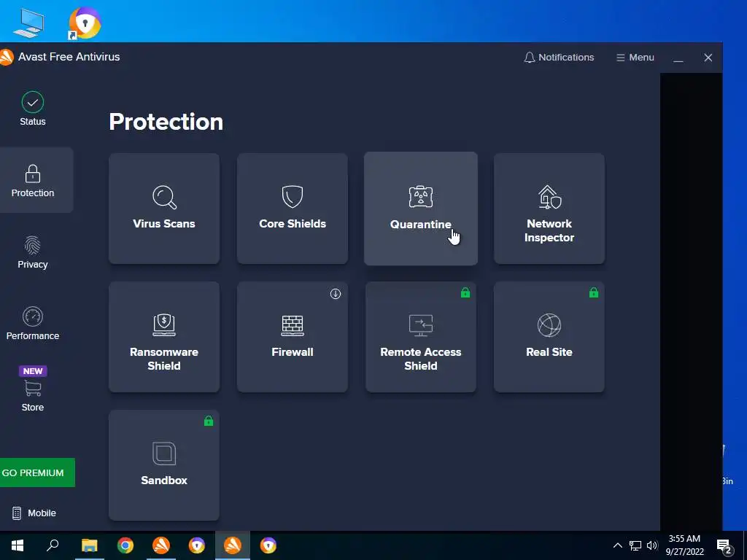Screen dimensions: 747x560
Task: Click the Firewall download indicator icon
Action: pyautogui.click(x=336, y=294)
